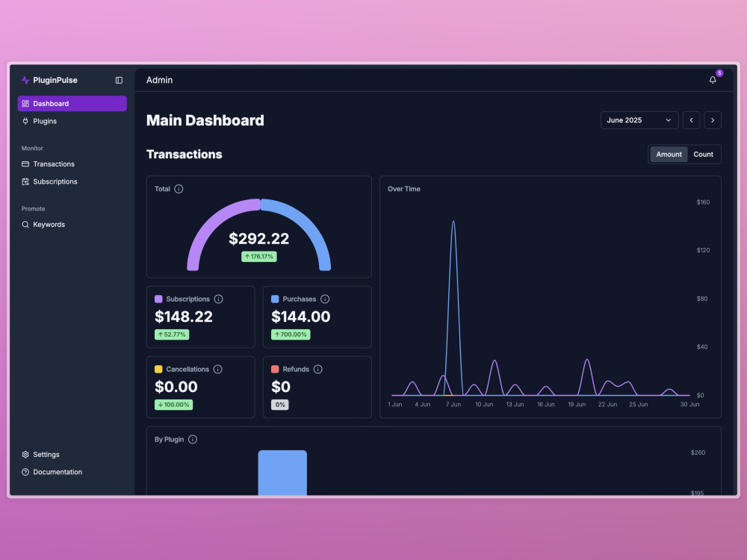Image resolution: width=747 pixels, height=560 pixels.
Task: Click the Over Time chart title
Action: tap(404, 189)
